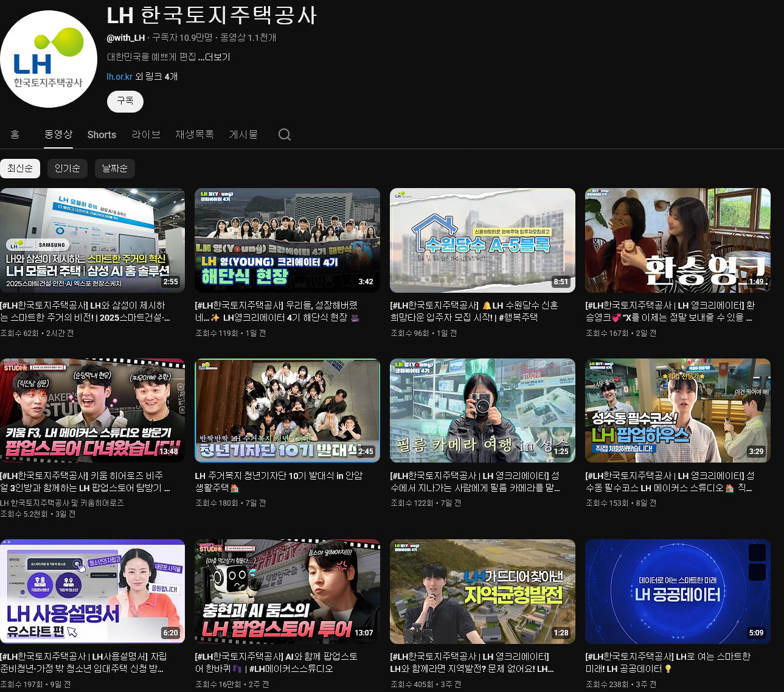
Task: Sort videos by 인기순 chip
Action: [x=68, y=169]
